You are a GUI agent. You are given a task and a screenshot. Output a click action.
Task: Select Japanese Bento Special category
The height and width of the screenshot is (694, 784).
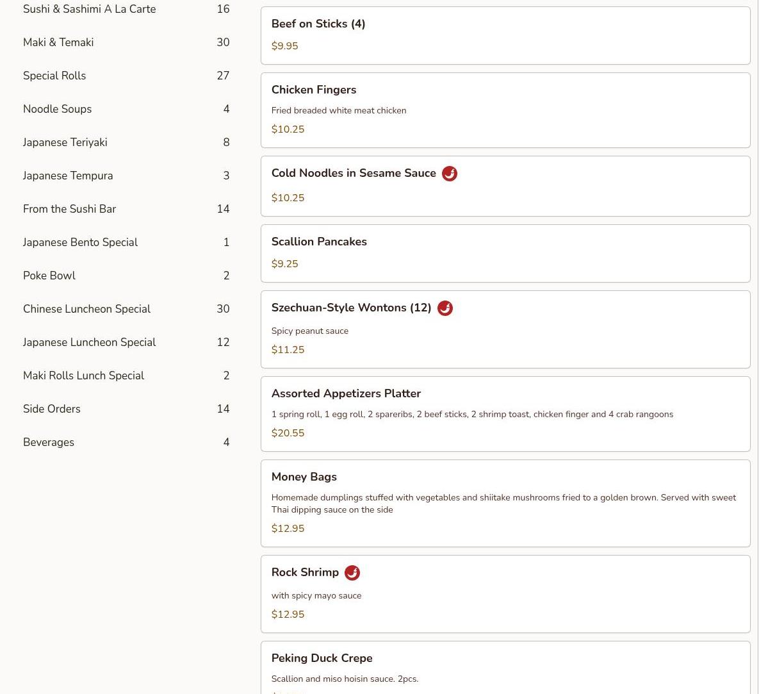pyautogui.click(x=126, y=242)
